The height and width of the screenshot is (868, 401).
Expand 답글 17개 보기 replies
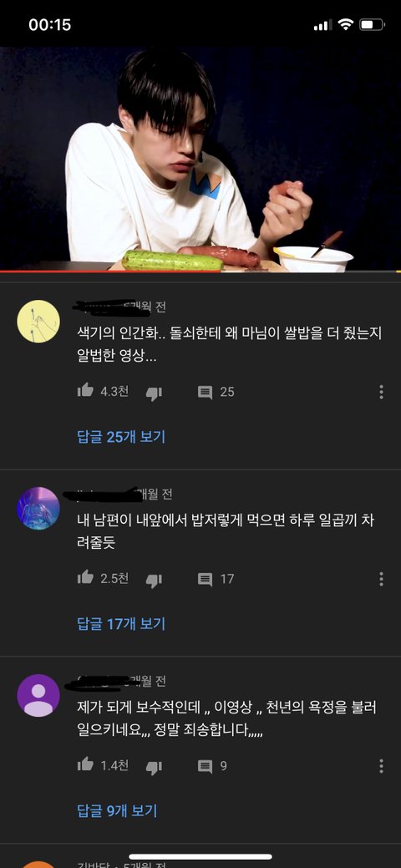(121, 624)
